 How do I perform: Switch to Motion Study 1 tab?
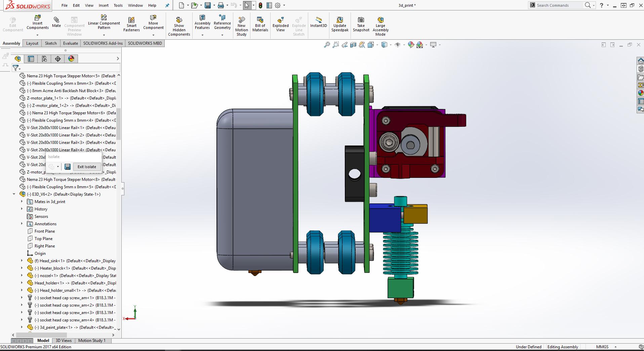point(92,341)
